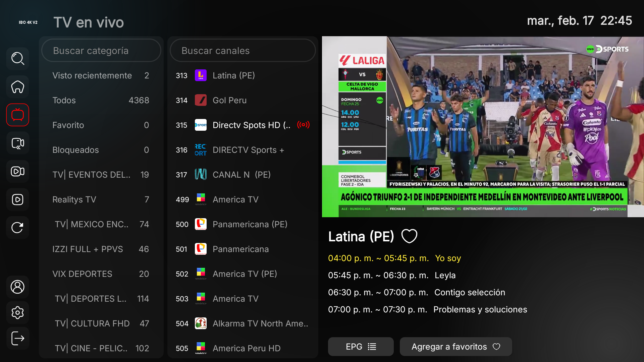644x362 pixels.
Task: Click the logout icon in sidebar
Action: pyautogui.click(x=17, y=338)
